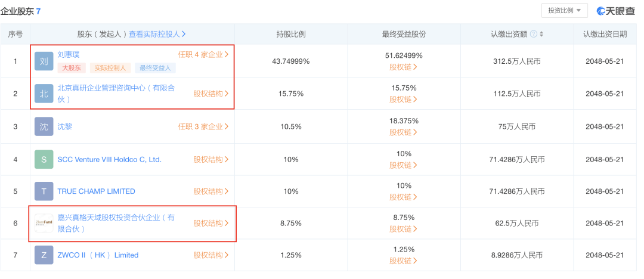
Task: Open 查看实际控股人 link
Action: 157,34
